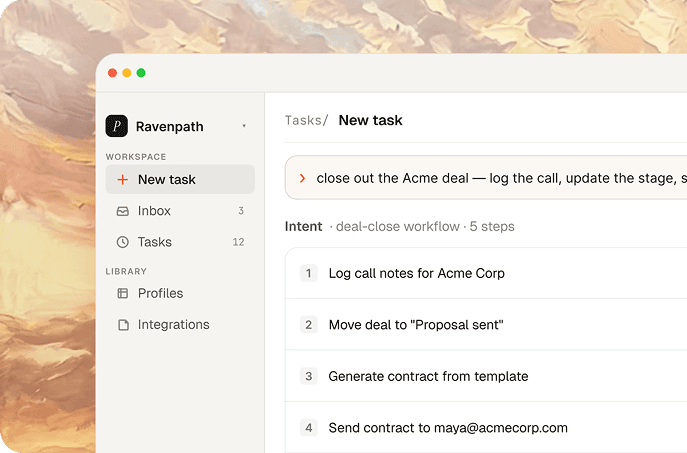This screenshot has width=687, height=453.
Task: Open Inbox in the sidebar
Action: coord(180,211)
